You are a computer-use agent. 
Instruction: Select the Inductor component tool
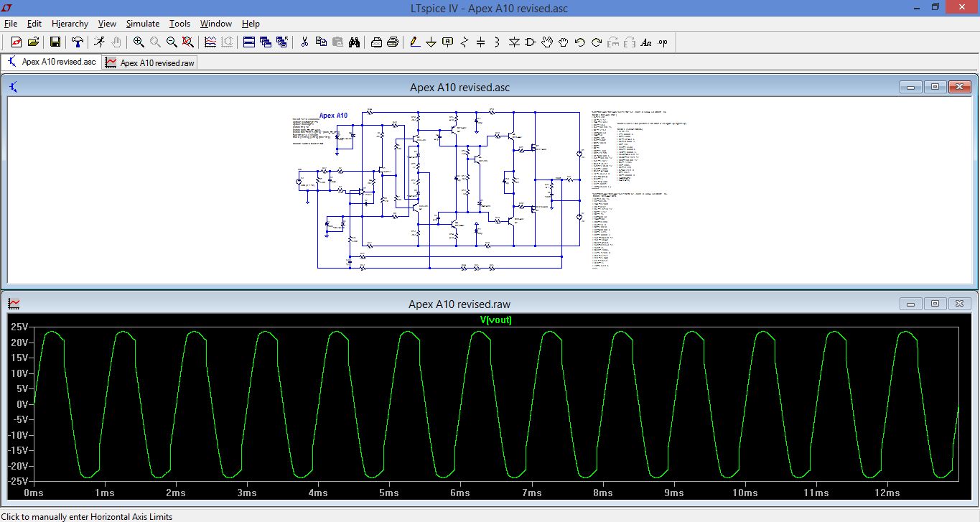[498, 42]
